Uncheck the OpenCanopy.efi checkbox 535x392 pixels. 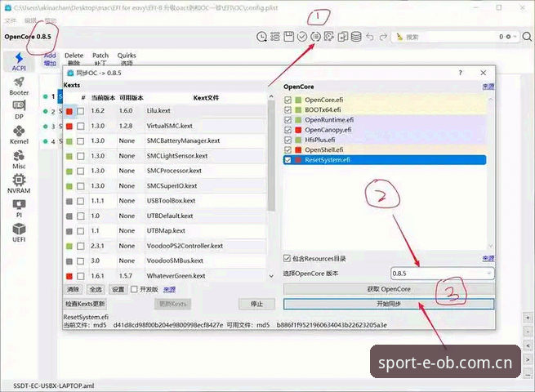[288, 130]
